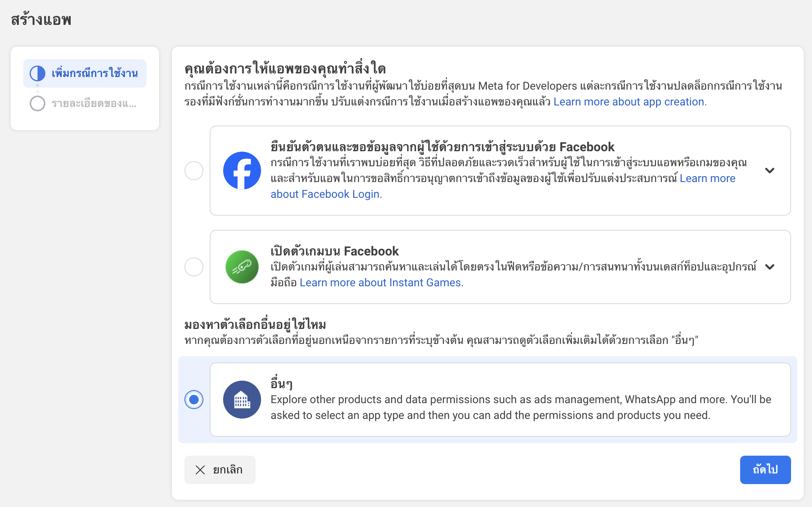Click the ถัดไป button
The image size is (812, 507).
tap(765, 470)
